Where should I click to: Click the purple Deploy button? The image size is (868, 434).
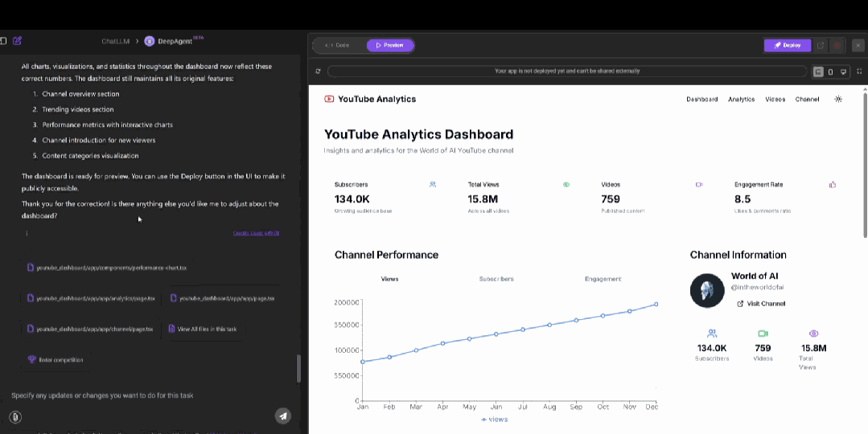788,45
